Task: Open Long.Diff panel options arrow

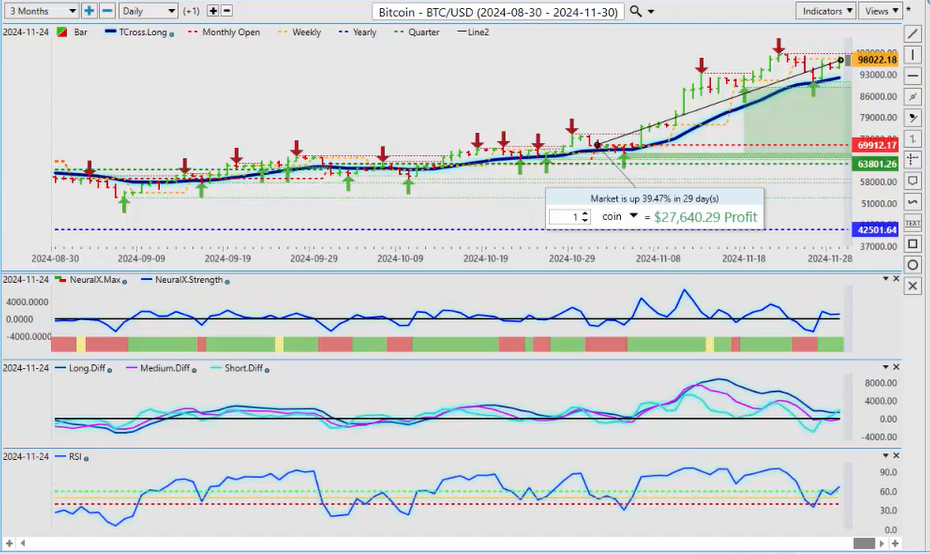Action: pyautogui.click(x=886, y=367)
